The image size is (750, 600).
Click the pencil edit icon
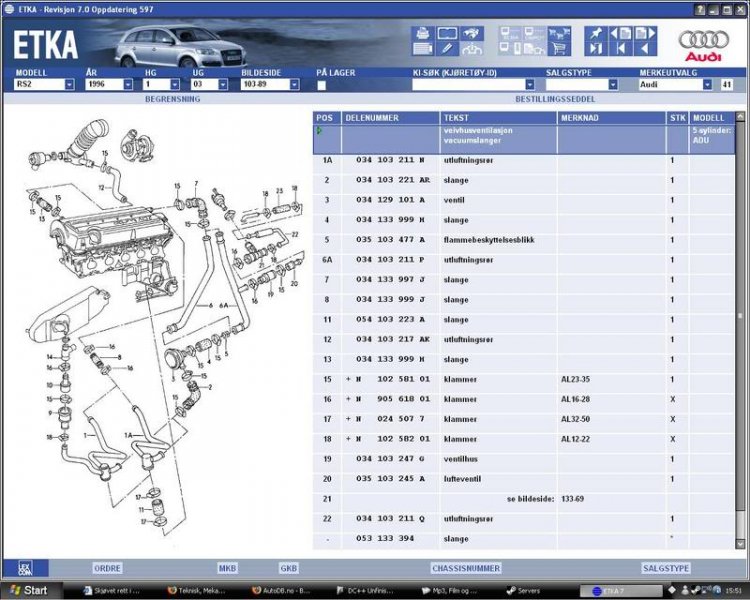[x=447, y=48]
